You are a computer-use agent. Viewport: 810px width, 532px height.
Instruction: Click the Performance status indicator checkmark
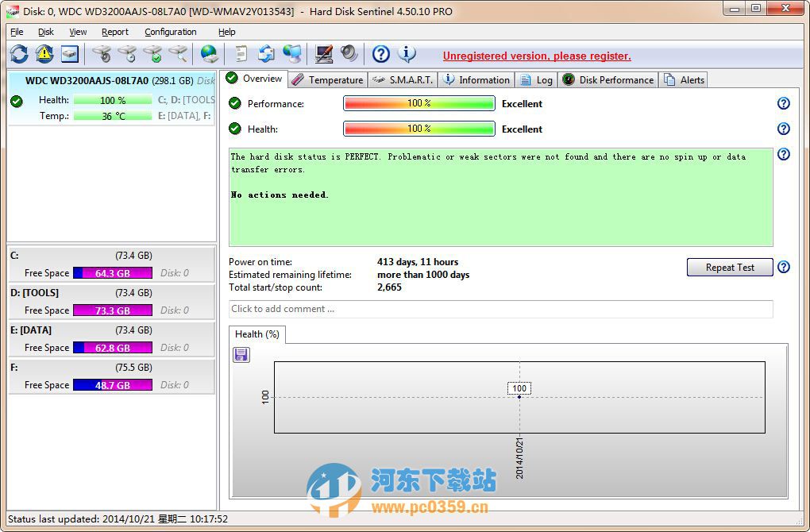click(x=233, y=103)
